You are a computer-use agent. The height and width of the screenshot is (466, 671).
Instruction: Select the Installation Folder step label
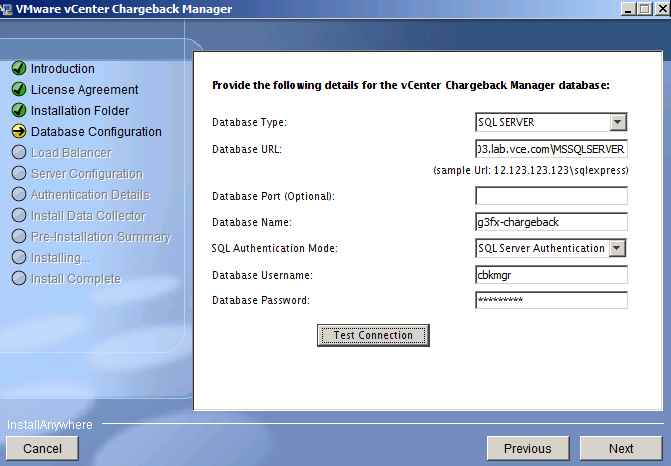point(80,110)
